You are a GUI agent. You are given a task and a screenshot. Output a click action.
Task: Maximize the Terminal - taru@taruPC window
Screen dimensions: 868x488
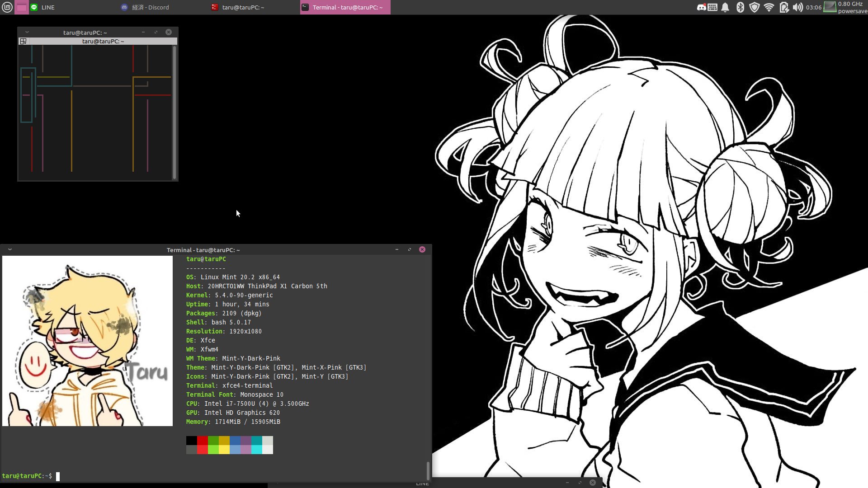pos(410,249)
